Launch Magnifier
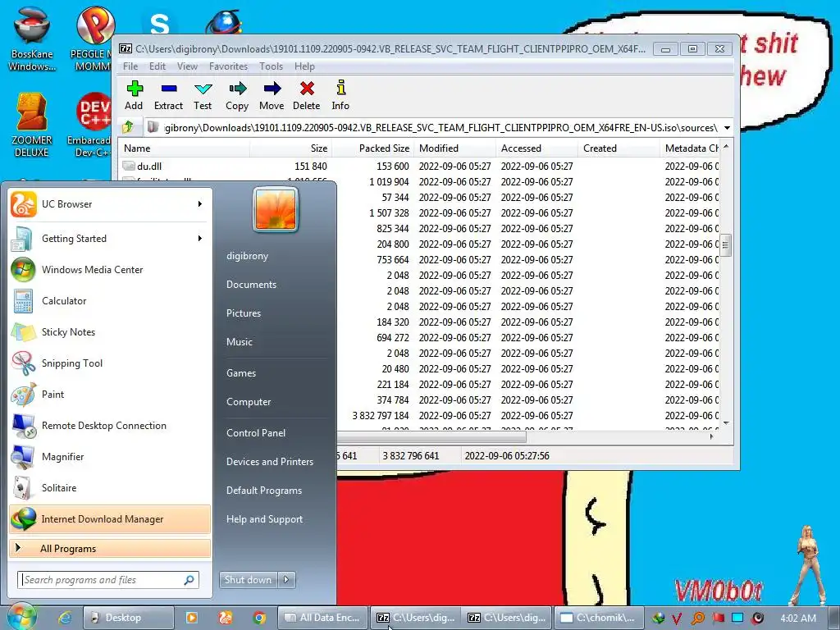The height and width of the screenshot is (630, 840). pos(110,456)
